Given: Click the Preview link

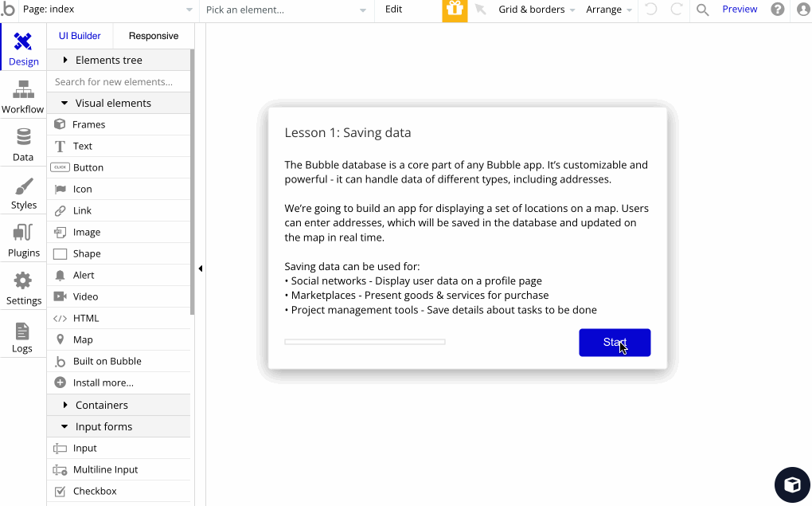Looking at the screenshot, I should tap(740, 10).
